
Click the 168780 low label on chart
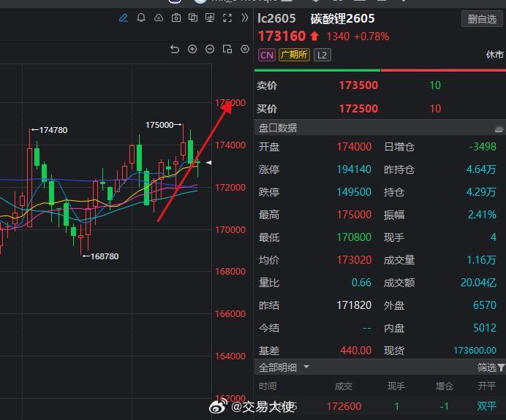click(105, 256)
